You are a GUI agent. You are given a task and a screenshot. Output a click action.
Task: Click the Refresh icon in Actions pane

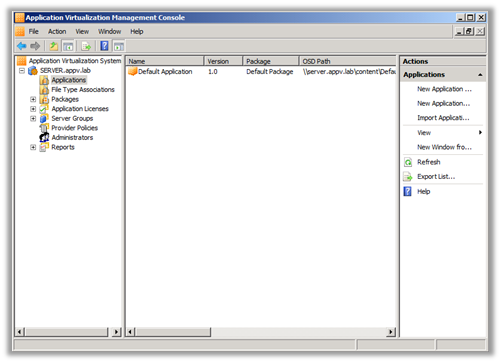[408, 162]
